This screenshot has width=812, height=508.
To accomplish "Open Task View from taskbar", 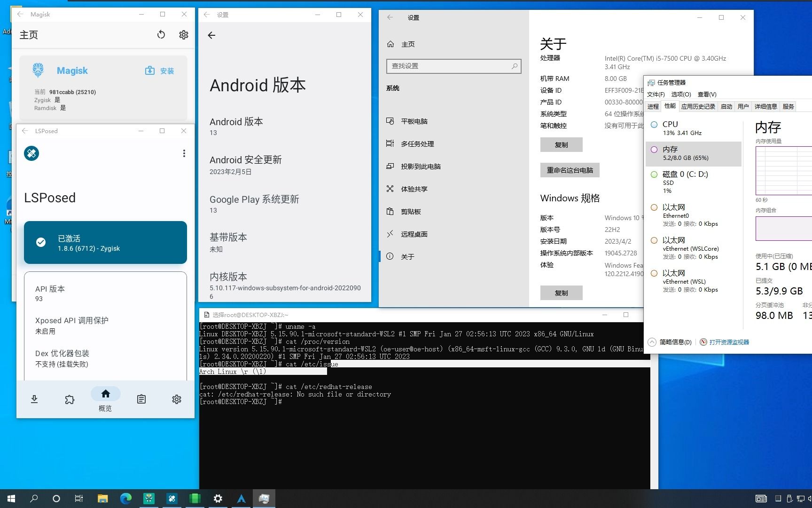I will (79, 499).
